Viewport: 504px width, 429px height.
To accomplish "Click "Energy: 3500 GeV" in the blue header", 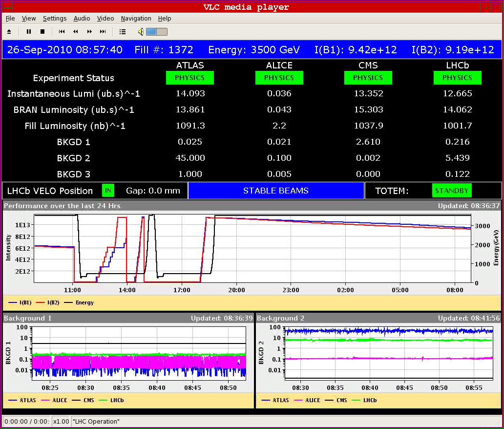I will [x=254, y=50].
